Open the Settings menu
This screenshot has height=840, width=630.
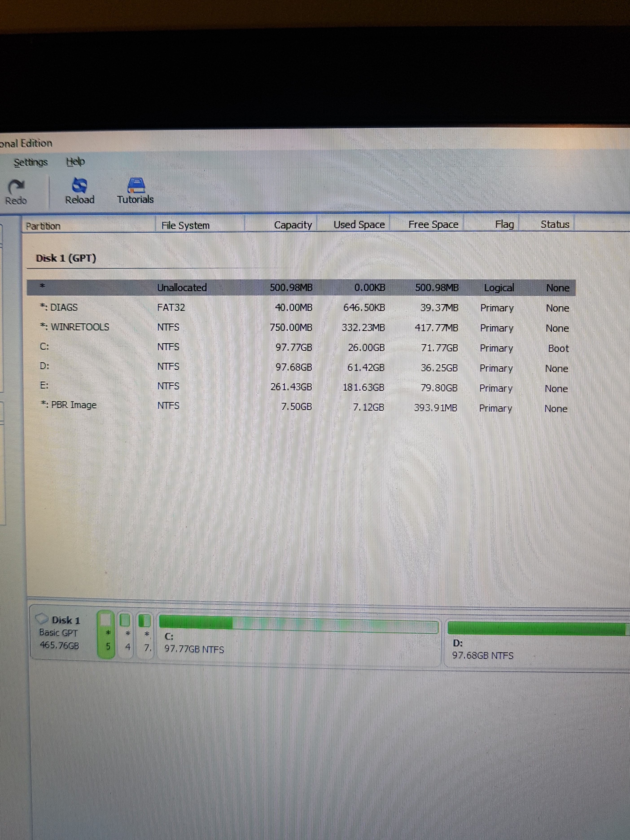[x=30, y=162]
